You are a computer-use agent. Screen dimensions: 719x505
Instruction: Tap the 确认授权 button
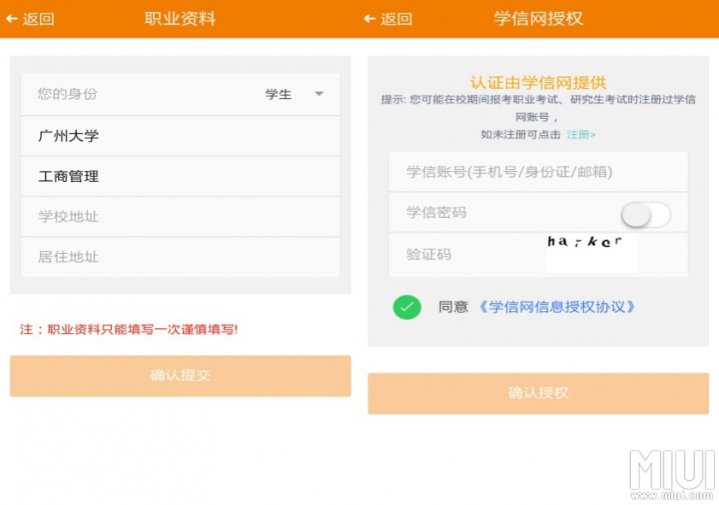click(538, 393)
